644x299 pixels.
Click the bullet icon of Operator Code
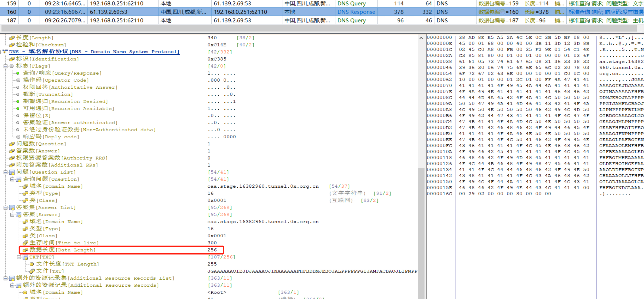coord(18,80)
